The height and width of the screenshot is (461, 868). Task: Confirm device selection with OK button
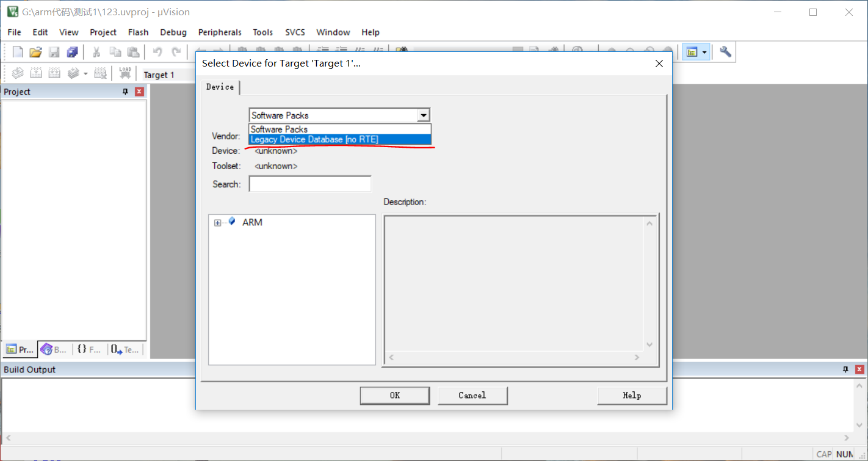(395, 396)
